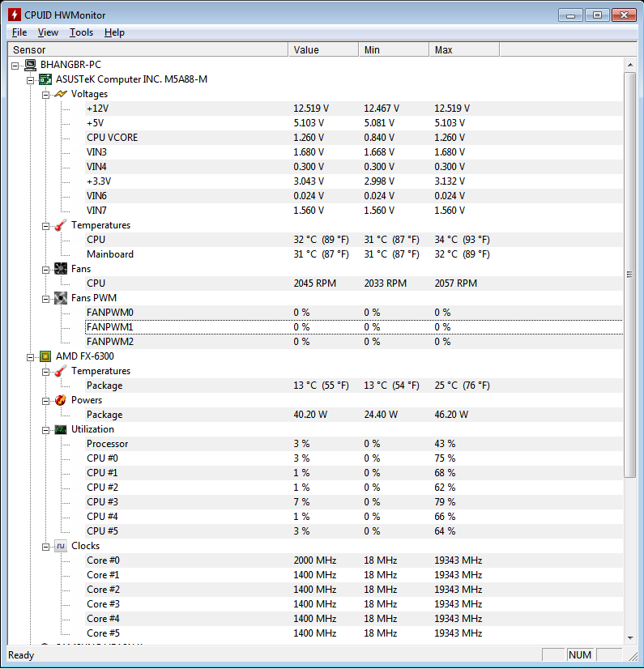This screenshot has height=669, width=644.
Task: Collapse the Fans PWM group
Action: [x=45, y=299]
